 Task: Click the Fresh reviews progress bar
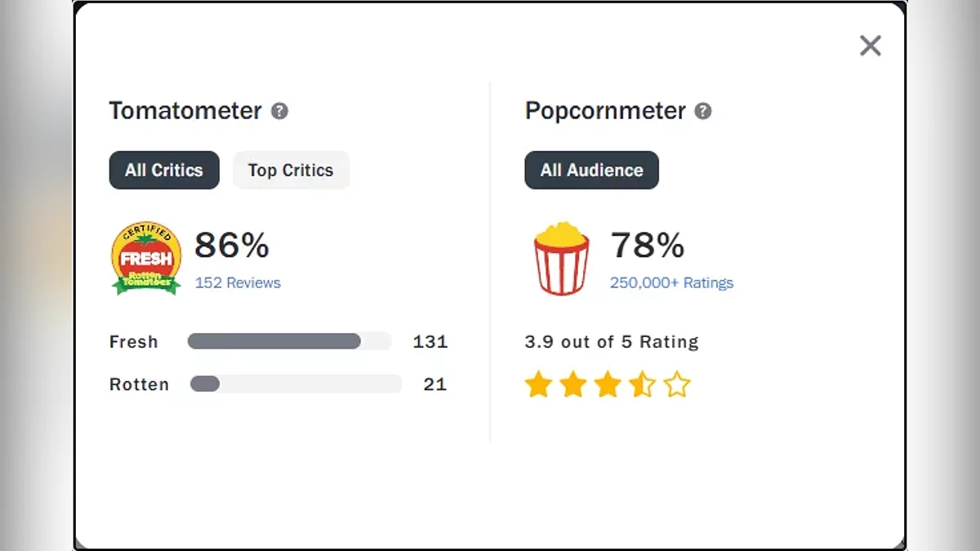coord(289,341)
